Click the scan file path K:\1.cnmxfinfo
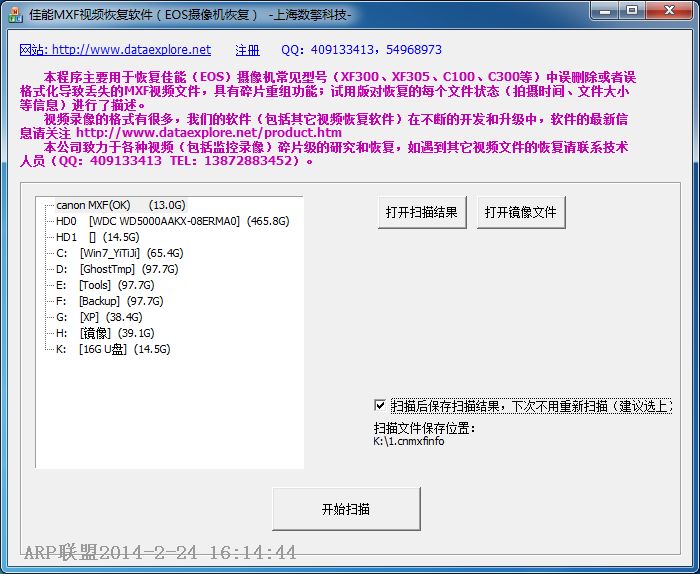Viewport: 700px width, 574px height. click(409, 441)
